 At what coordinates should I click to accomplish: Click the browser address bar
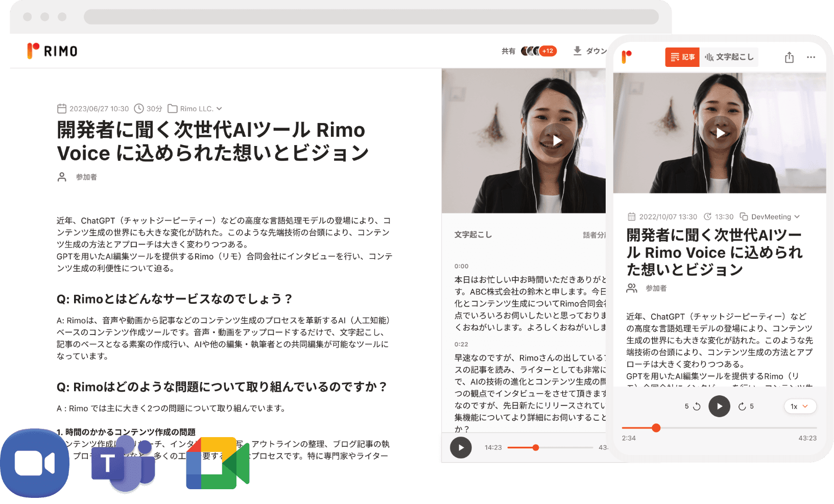371,16
